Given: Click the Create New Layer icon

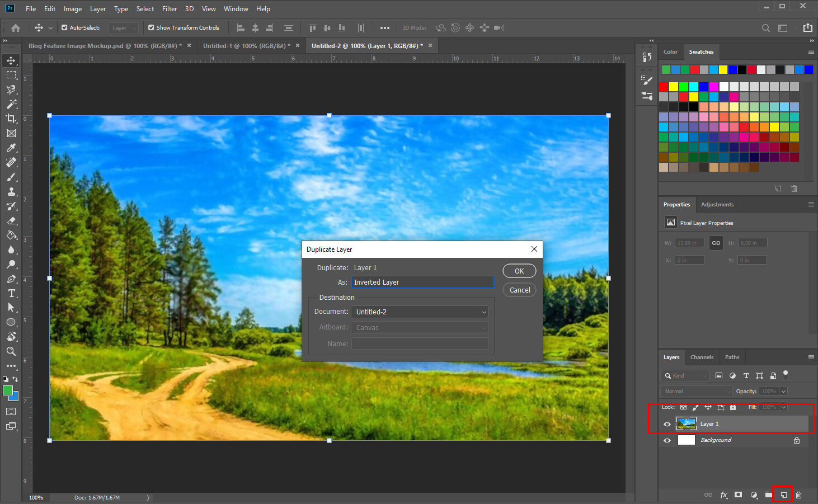Looking at the screenshot, I should [x=782, y=494].
